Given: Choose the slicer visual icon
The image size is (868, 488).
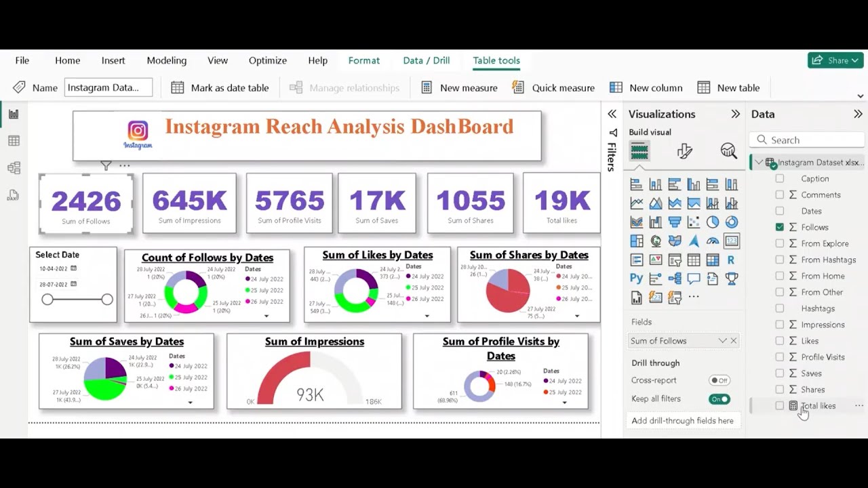Looking at the screenshot, I should [674, 260].
